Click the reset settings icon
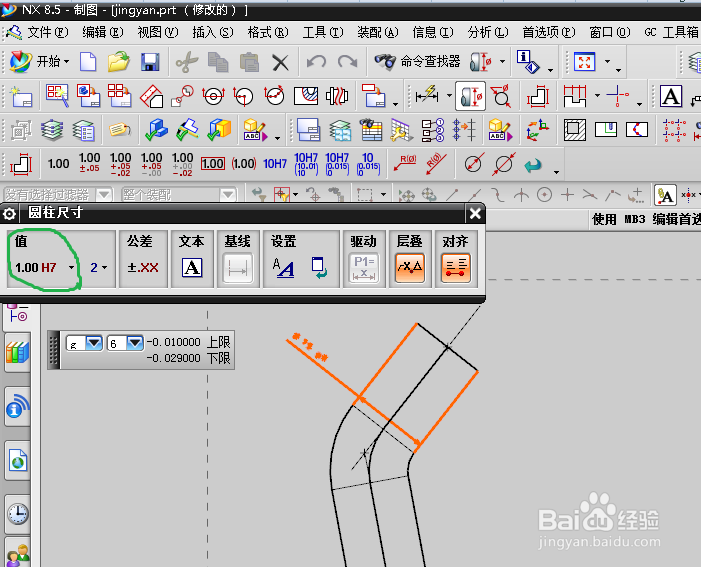Image resolution: width=701 pixels, height=567 pixels. (319, 267)
